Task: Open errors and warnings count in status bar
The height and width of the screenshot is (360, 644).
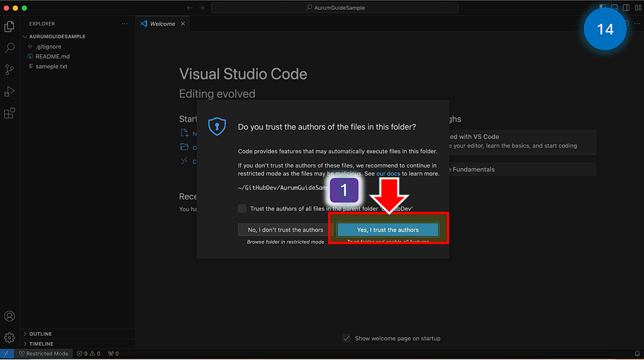Action: pos(88,353)
